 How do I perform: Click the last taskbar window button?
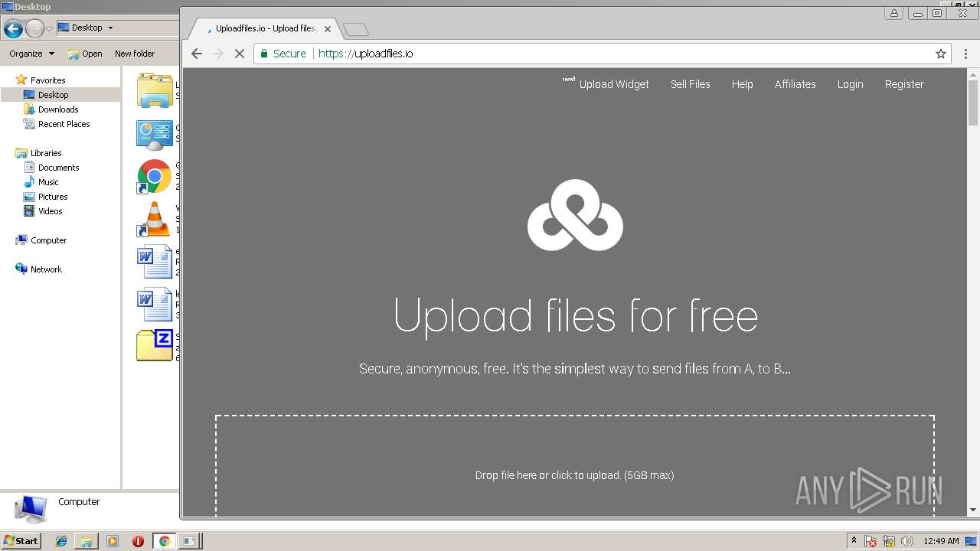[x=188, y=541]
